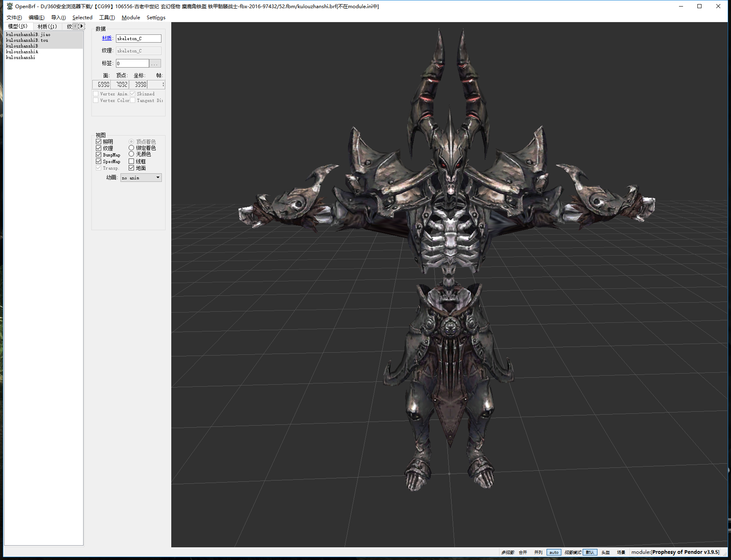Switch to the 模型(5) tab

click(x=18, y=26)
